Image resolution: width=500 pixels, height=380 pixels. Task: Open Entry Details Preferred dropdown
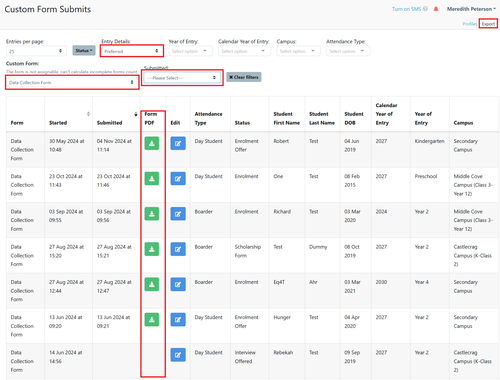coord(132,51)
